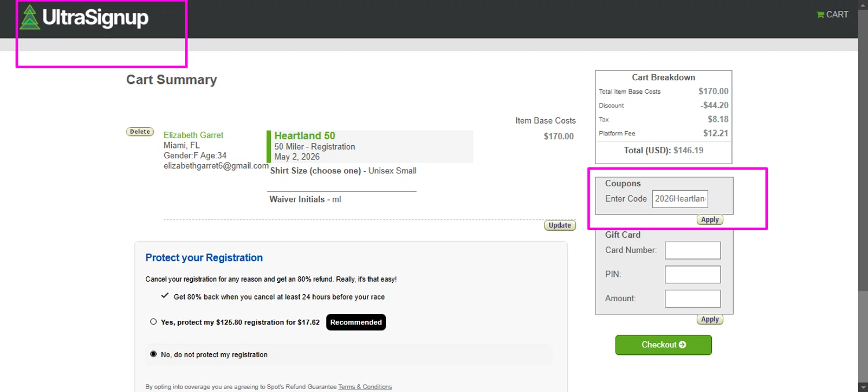Click the $170.00 item base cost

click(x=559, y=136)
